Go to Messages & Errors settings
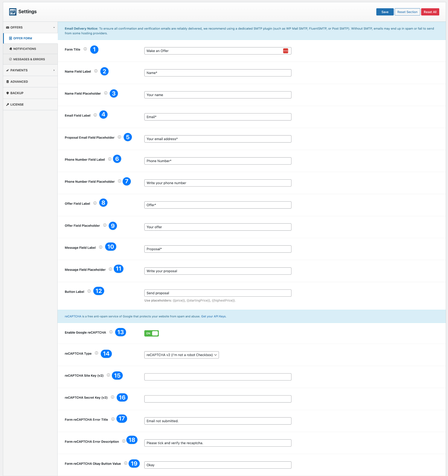448x476 pixels. (x=29, y=59)
